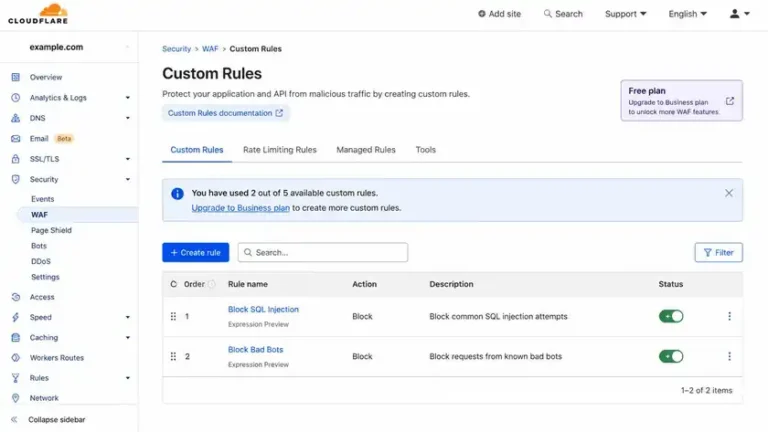Open Bots in the Security submenu
This screenshot has height=432, width=768.
click(39, 246)
